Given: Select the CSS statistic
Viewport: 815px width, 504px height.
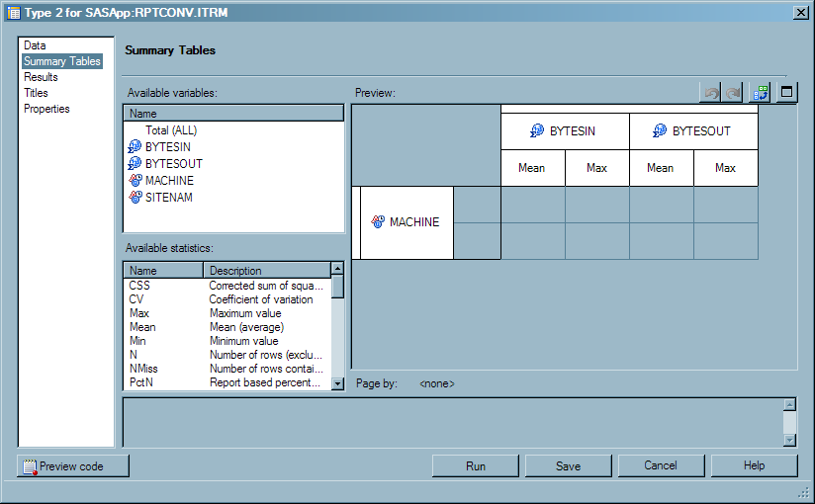Looking at the screenshot, I should (x=139, y=286).
